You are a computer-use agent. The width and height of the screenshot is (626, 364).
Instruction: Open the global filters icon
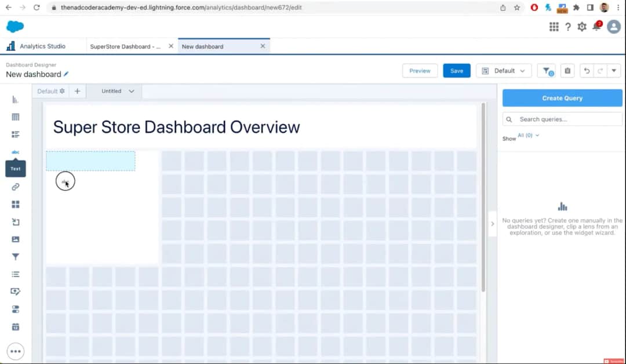[547, 71]
